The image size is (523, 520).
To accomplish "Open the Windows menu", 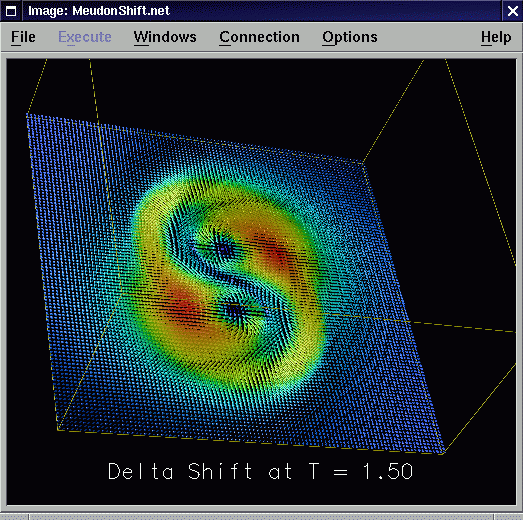I will point(165,37).
